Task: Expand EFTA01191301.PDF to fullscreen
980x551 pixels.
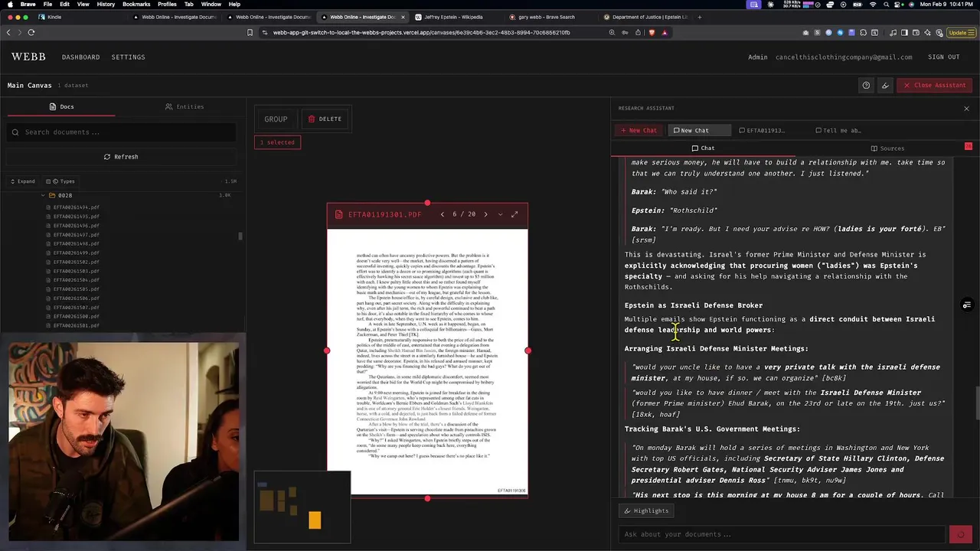Action: [514, 214]
